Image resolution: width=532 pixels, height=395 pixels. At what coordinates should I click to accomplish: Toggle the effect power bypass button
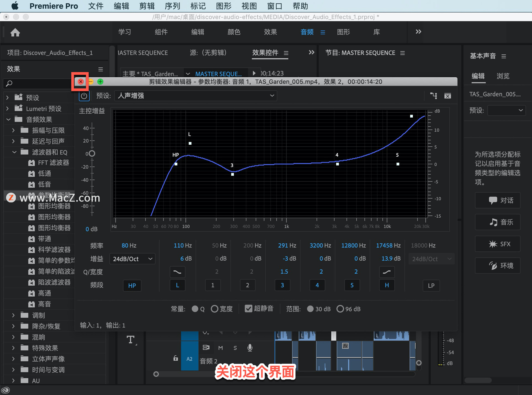pyautogui.click(x=84, y=96)
